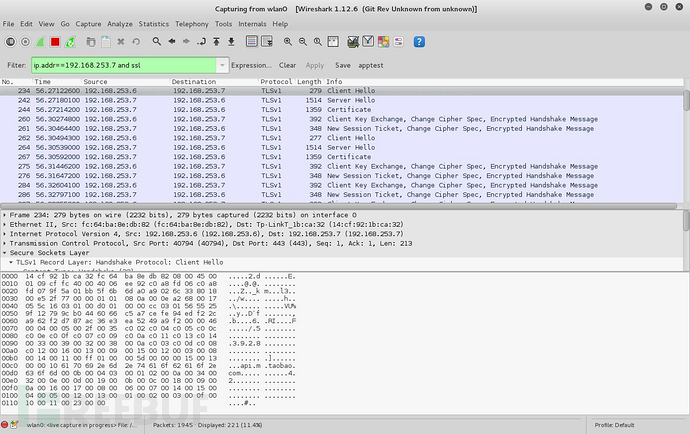Click expert info indicator in status bar
Screen dimensions: 690x434
click(x=4, y=425)
